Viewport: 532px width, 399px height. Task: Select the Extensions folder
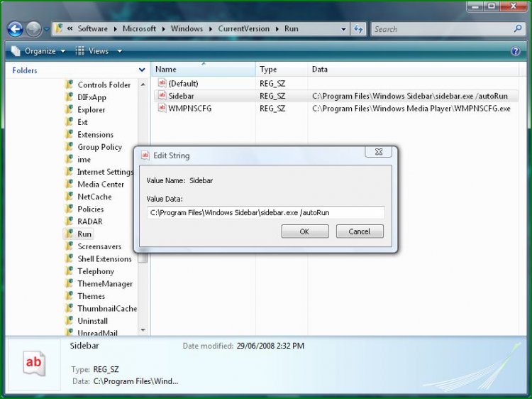pos(95,135)
